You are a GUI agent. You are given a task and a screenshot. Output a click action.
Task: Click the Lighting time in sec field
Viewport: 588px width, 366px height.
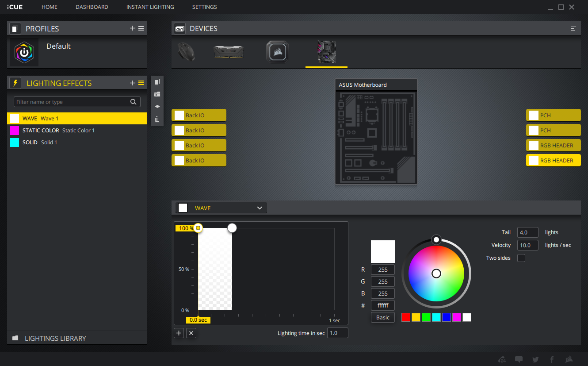[x=337, y=333]
